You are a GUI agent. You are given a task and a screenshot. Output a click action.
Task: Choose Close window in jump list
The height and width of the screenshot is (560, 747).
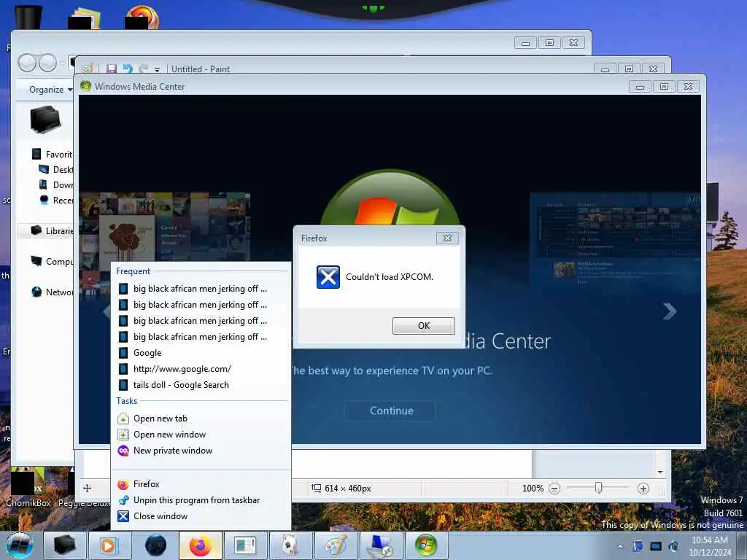(200, 517)
